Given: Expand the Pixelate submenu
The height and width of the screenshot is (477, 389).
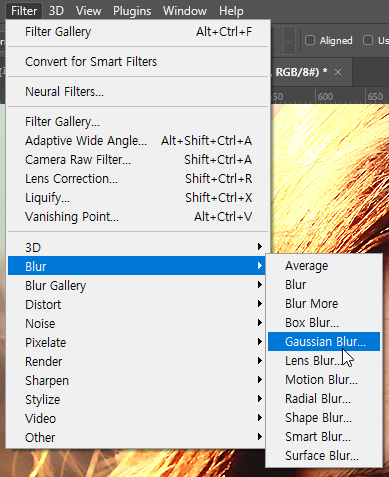Looking at the screenshot, I should coord(138,342).
